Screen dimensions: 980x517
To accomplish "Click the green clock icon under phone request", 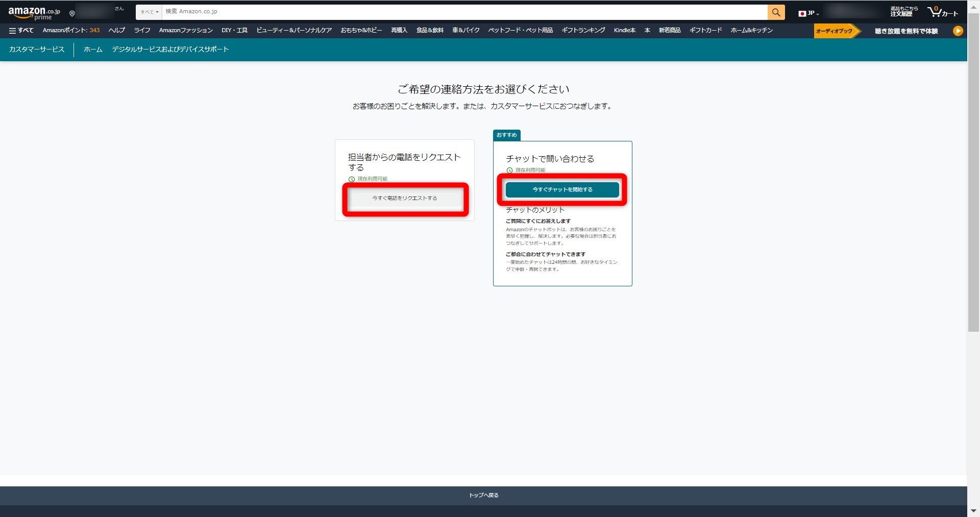I will pyautogui.click(x=352, y=179).
